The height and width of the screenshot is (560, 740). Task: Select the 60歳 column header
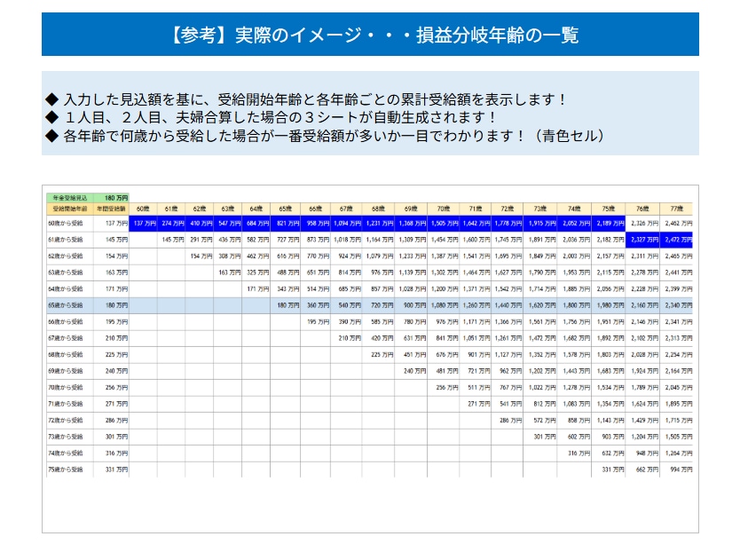tap(143, 209)
